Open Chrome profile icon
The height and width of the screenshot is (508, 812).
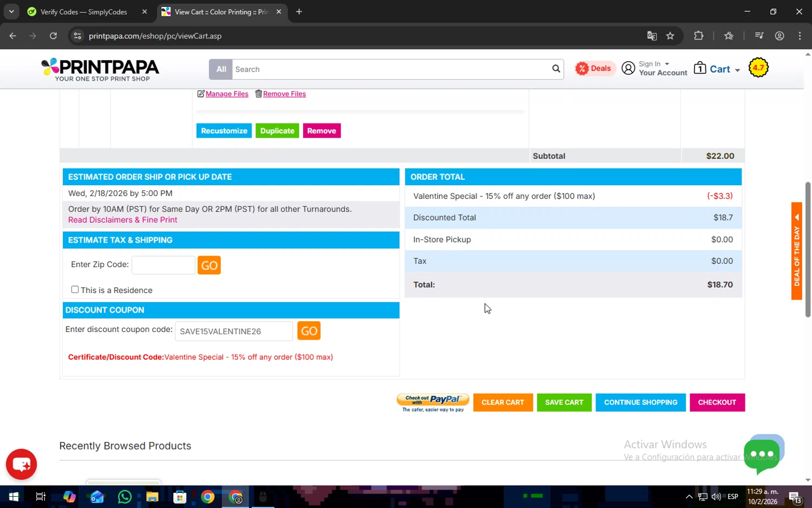(x=780, y=36)
